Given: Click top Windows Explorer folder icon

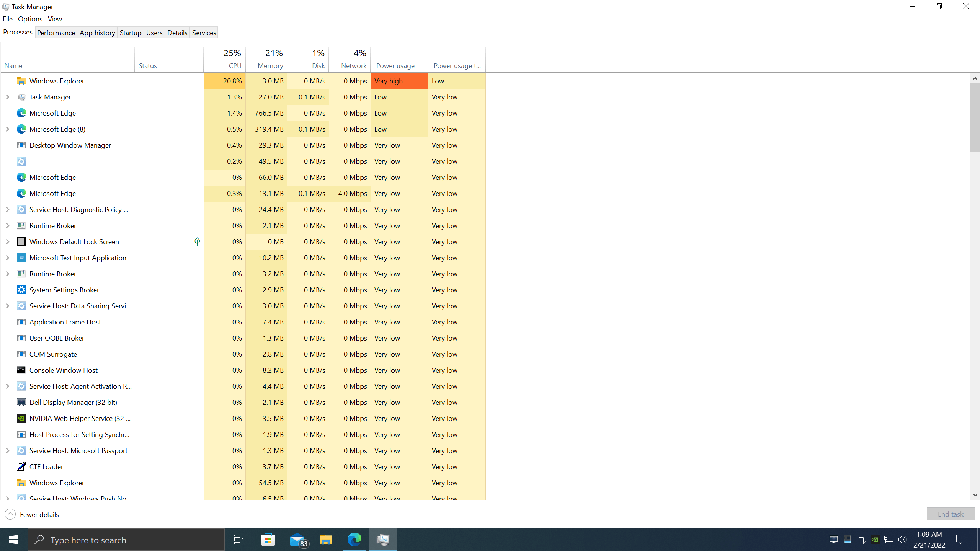Looking at the screenshot, I should 21,81.
